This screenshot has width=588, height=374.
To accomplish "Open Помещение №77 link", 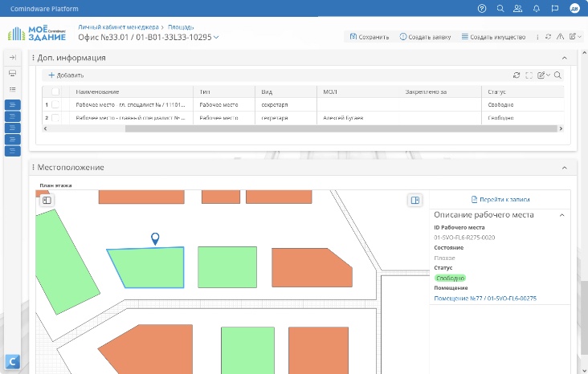I will (x=485, y=299).
